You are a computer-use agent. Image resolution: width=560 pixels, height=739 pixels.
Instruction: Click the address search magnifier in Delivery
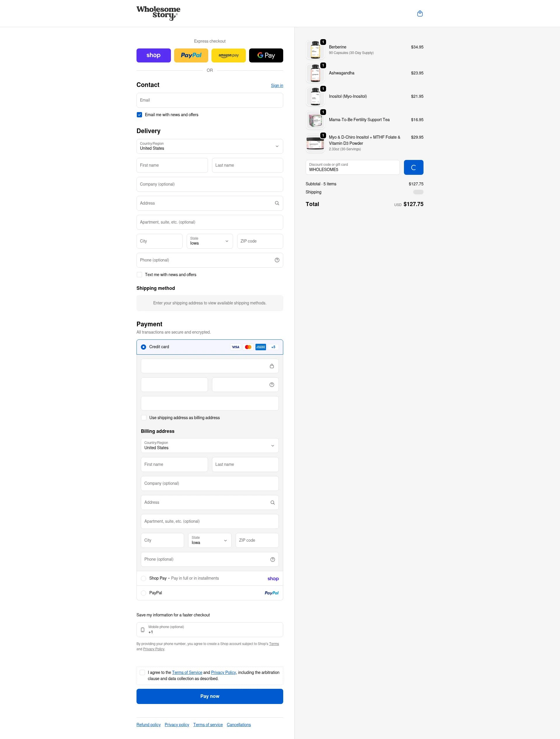tap(276, 203)
